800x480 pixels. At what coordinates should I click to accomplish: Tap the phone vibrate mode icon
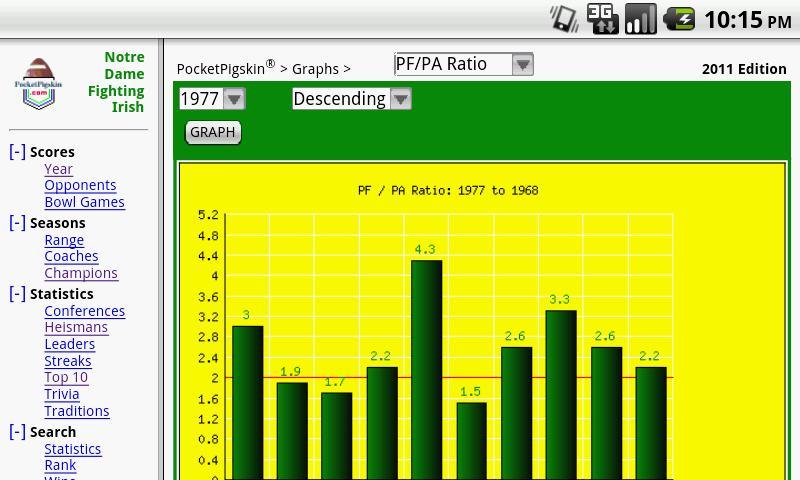tap(564, 19)
